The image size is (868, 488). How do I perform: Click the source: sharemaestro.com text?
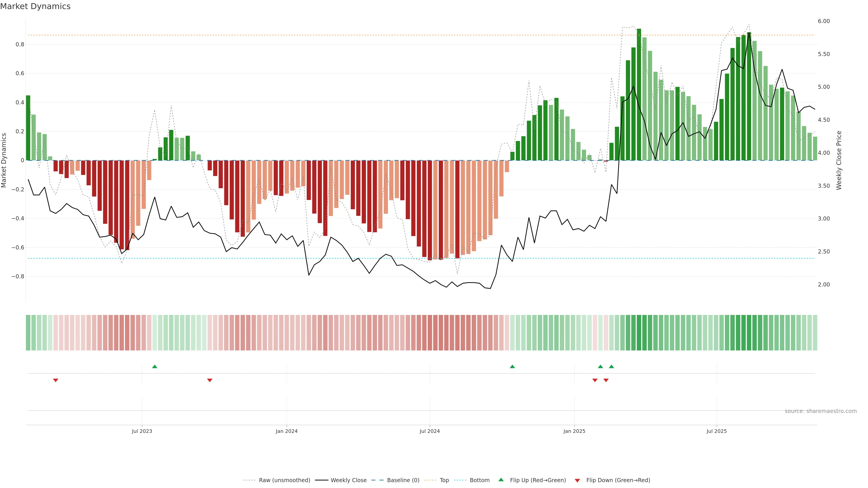[821, 411]
